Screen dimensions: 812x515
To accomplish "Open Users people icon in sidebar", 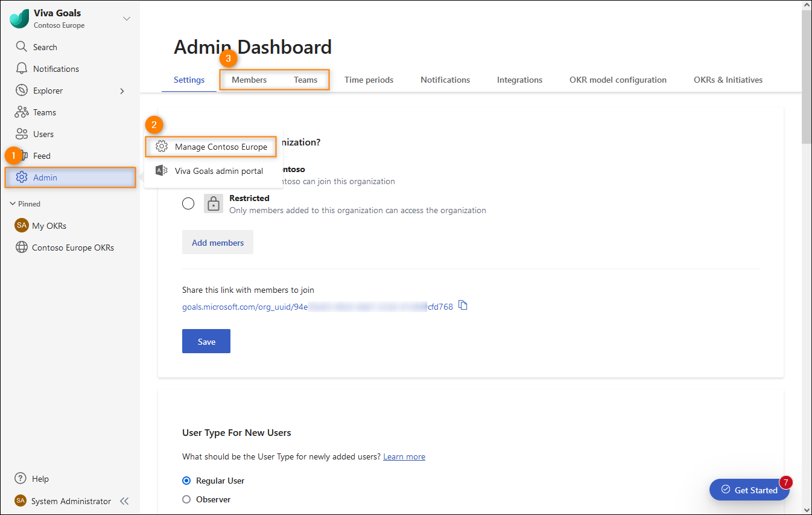I will 22,134.
